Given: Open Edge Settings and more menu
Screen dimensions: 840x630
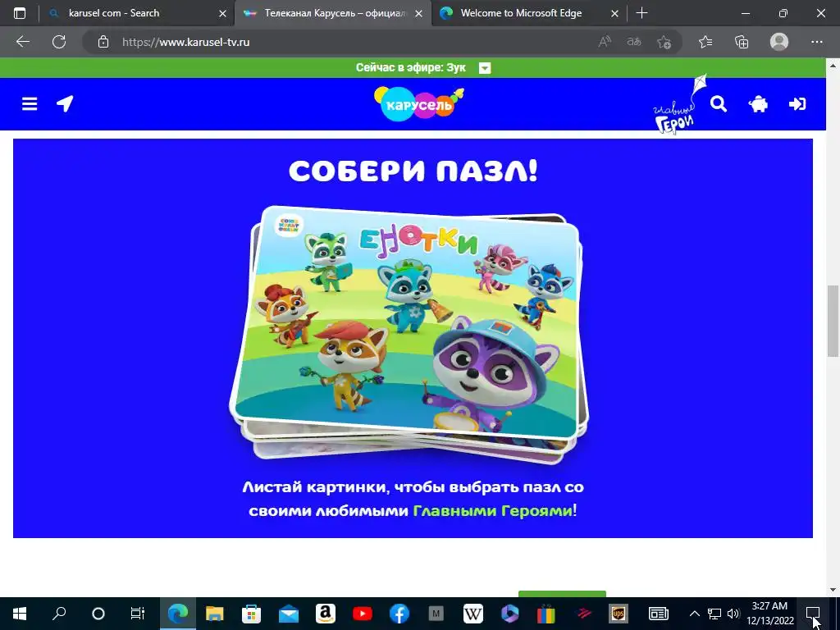Looking at the screenshot, I should click(x=816, y=42).
